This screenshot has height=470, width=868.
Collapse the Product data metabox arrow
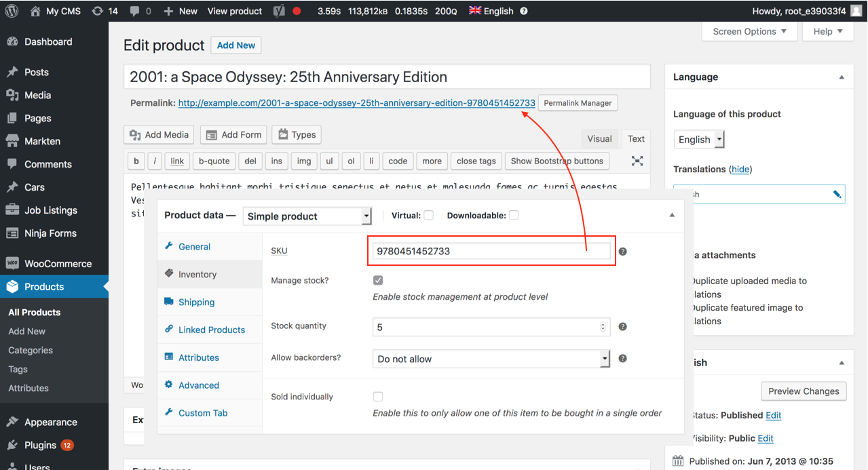tap(672, 216)
